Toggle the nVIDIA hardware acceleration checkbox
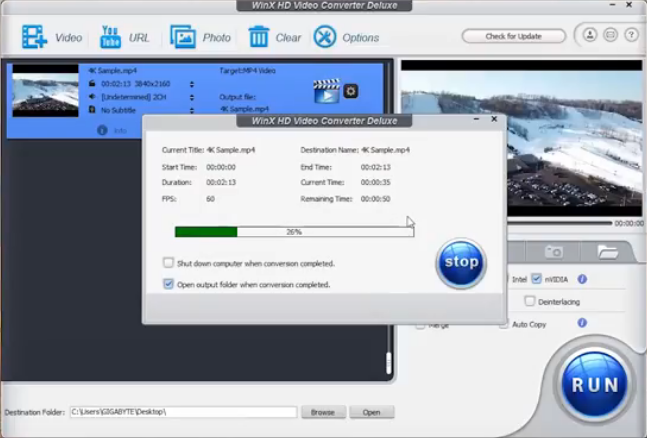This screenshot has height=438, width=647. pos(536,279)
